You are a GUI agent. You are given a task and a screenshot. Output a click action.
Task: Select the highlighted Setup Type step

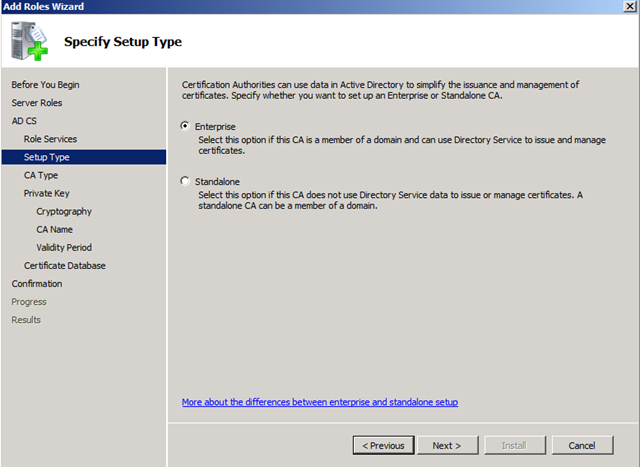click(84, 157)
